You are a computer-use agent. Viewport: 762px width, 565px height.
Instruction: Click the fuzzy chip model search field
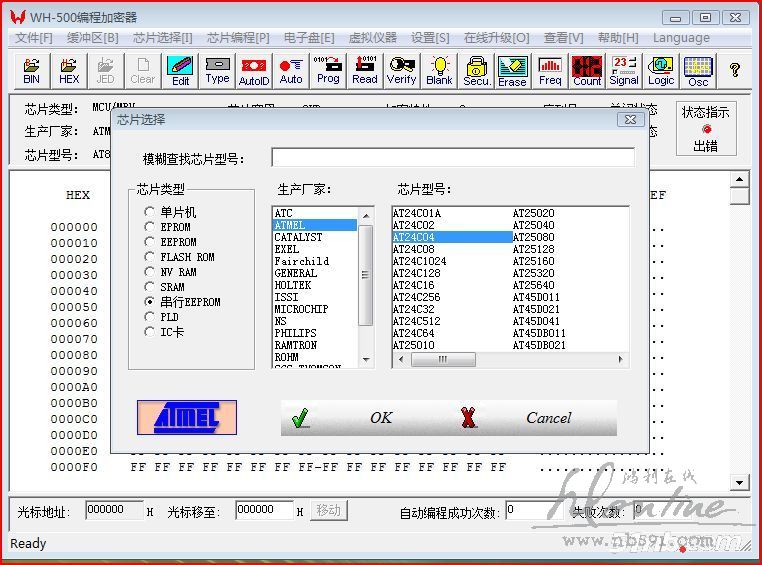pos(452,158)
